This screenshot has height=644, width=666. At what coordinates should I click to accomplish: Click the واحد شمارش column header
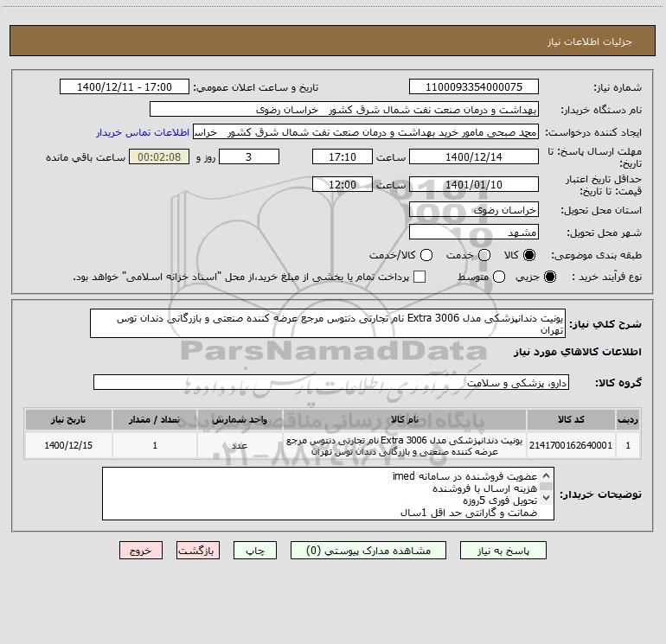click(240, 419)
